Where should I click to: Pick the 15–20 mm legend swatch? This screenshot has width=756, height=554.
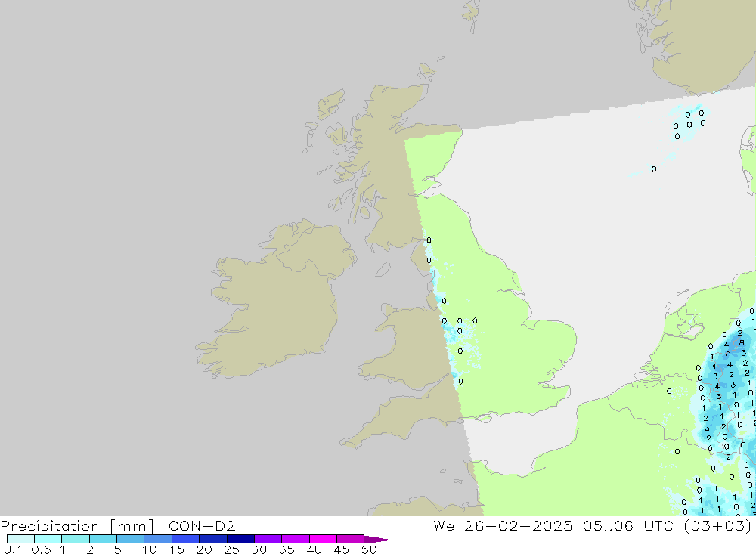186,539
